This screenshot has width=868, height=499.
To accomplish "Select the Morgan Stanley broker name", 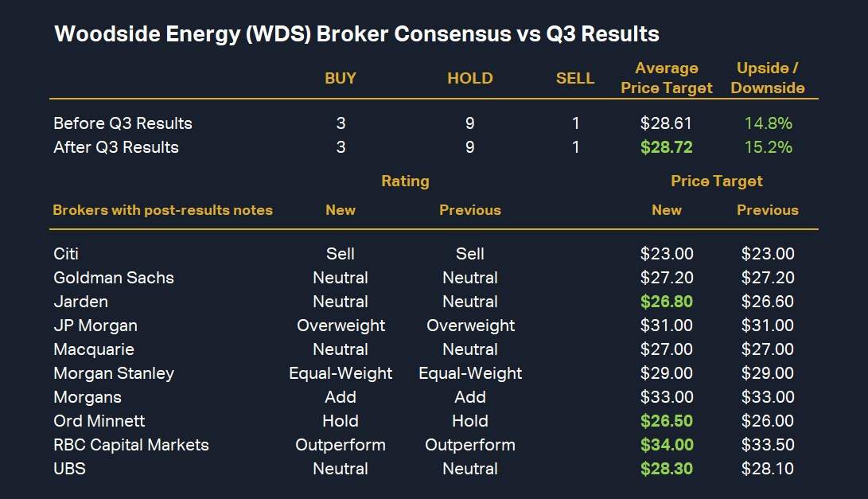I will point(114,373).
